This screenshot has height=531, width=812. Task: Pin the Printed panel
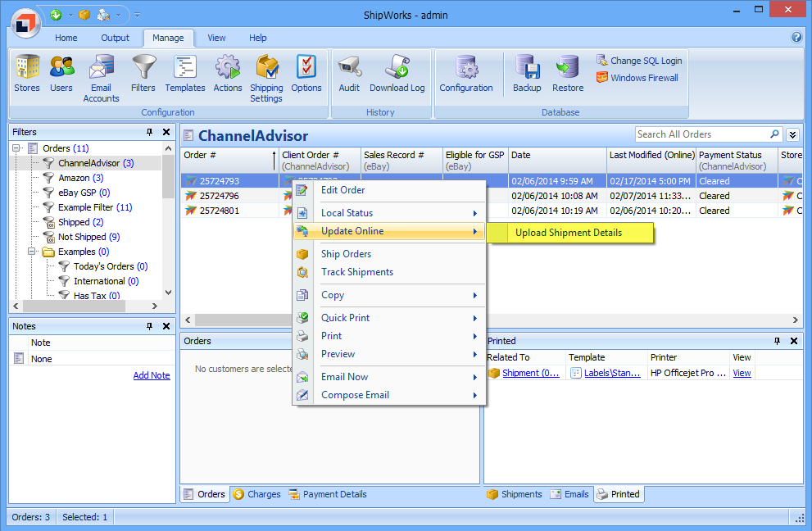tap(778, 341)
